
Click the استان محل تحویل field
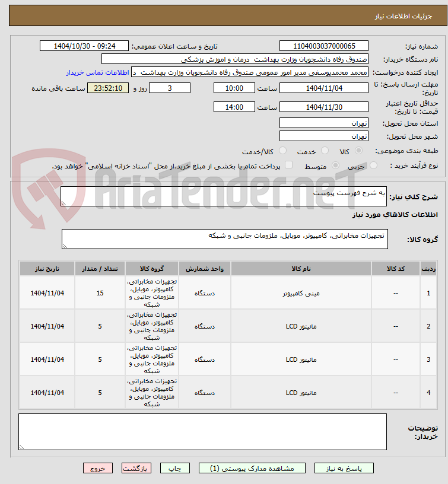tap(324, 123)
